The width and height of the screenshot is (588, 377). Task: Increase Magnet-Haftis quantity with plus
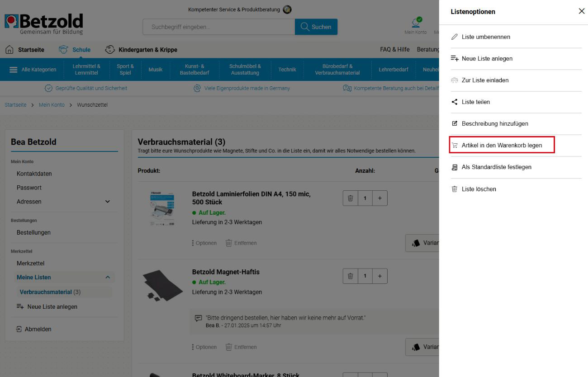[380, 276]
